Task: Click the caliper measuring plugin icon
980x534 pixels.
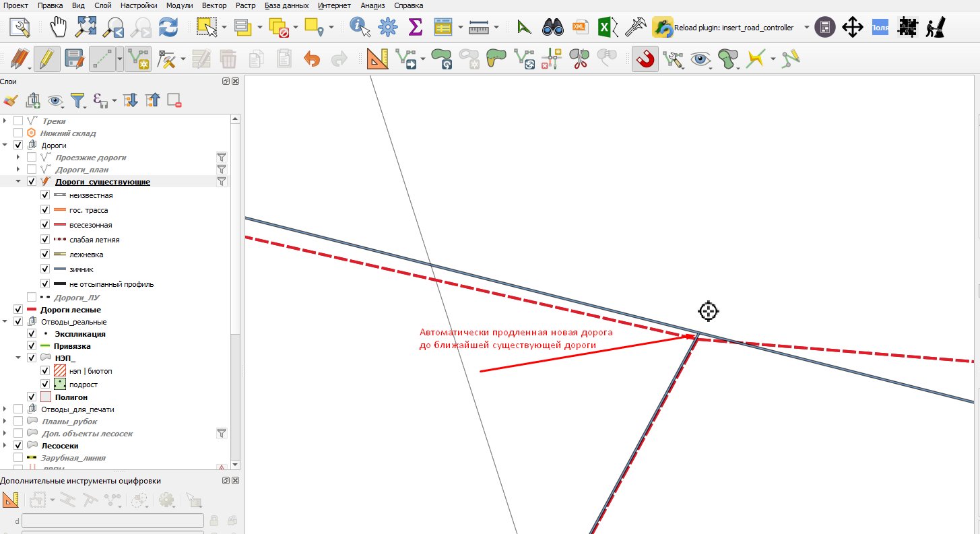Action: tap(635, 28)
